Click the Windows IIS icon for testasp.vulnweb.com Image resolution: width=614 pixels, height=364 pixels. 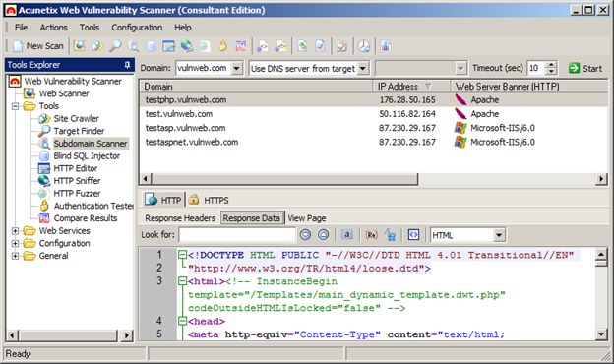pos(460,128)
